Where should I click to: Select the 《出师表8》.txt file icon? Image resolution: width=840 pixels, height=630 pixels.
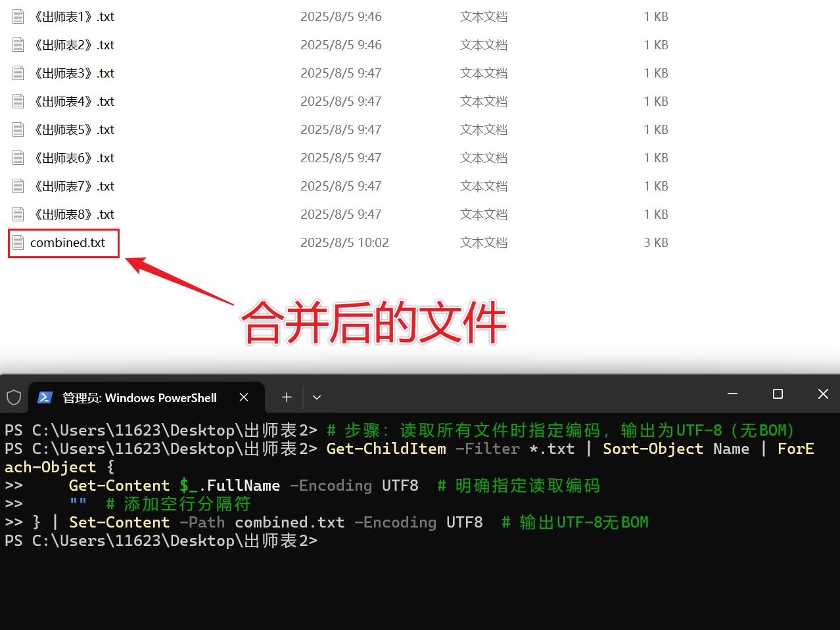pos(17,214)
